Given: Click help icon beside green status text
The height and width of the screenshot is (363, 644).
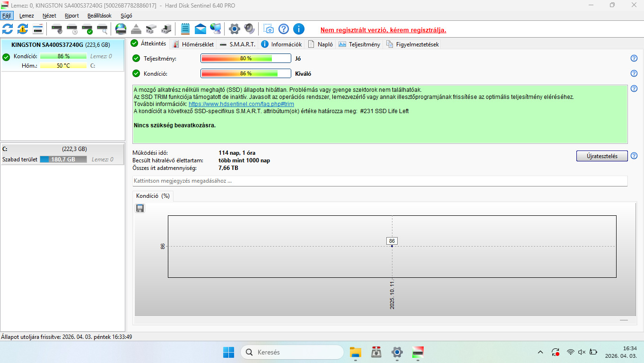Looking at the screenshot, I should pyautogui.click(x=634, y=89).
